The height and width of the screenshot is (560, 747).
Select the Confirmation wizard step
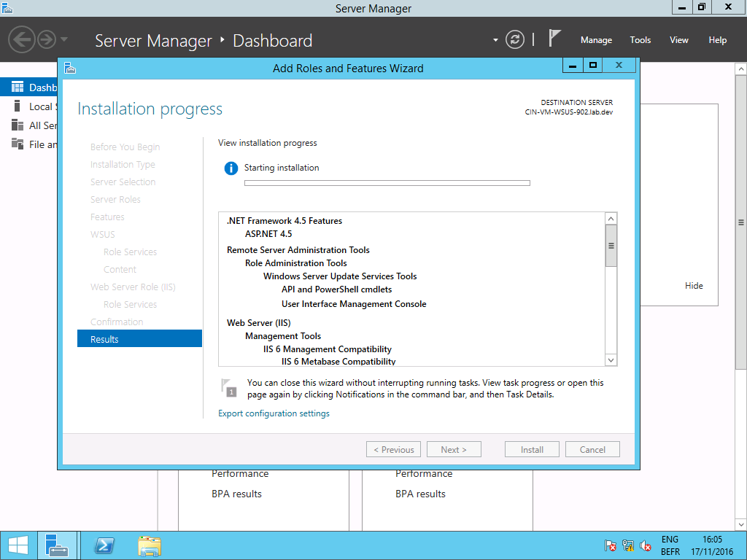pos(117,322)
